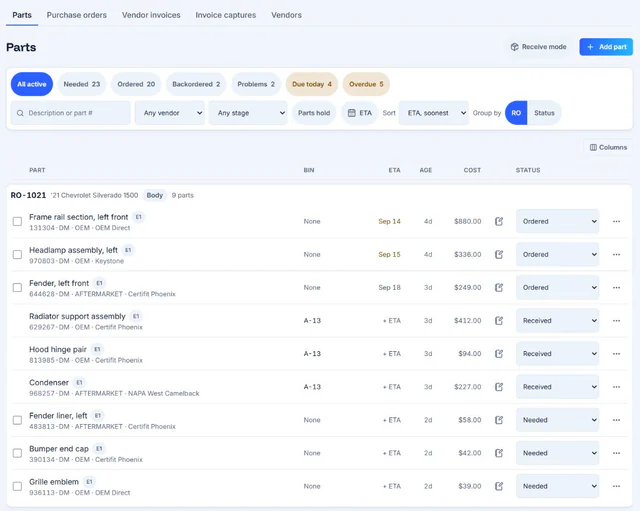Open edit icon for Fender, left front

click(x=499, y=287)
